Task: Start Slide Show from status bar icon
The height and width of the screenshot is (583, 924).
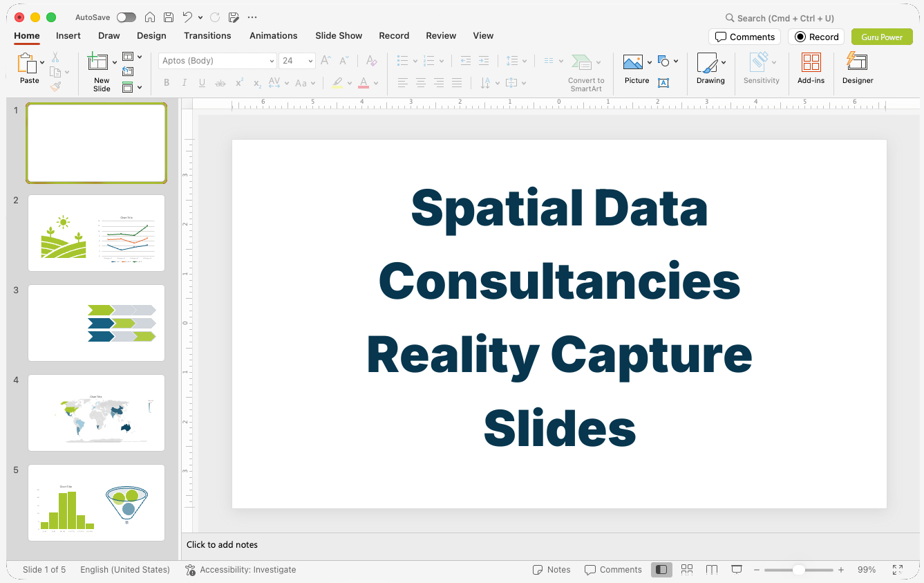Action: click(x=737, y=570)
